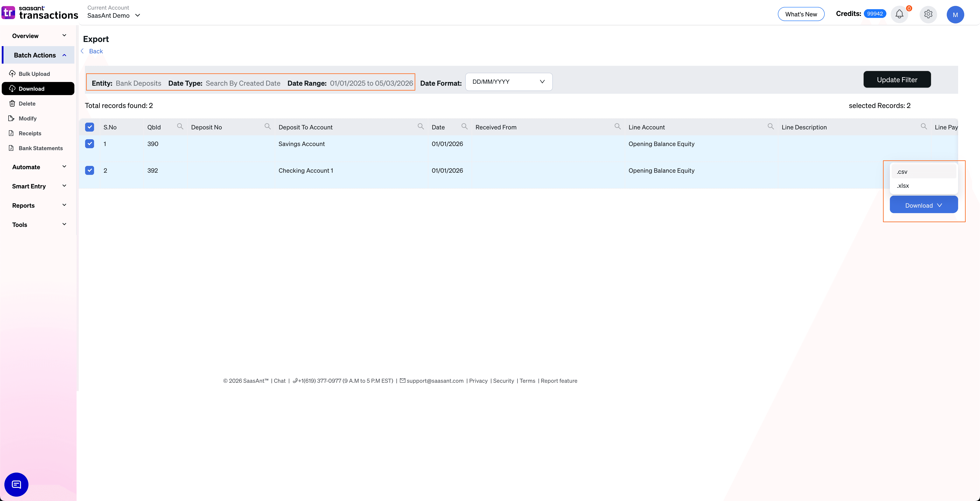Open the Receipts section

tap(30, 133)
